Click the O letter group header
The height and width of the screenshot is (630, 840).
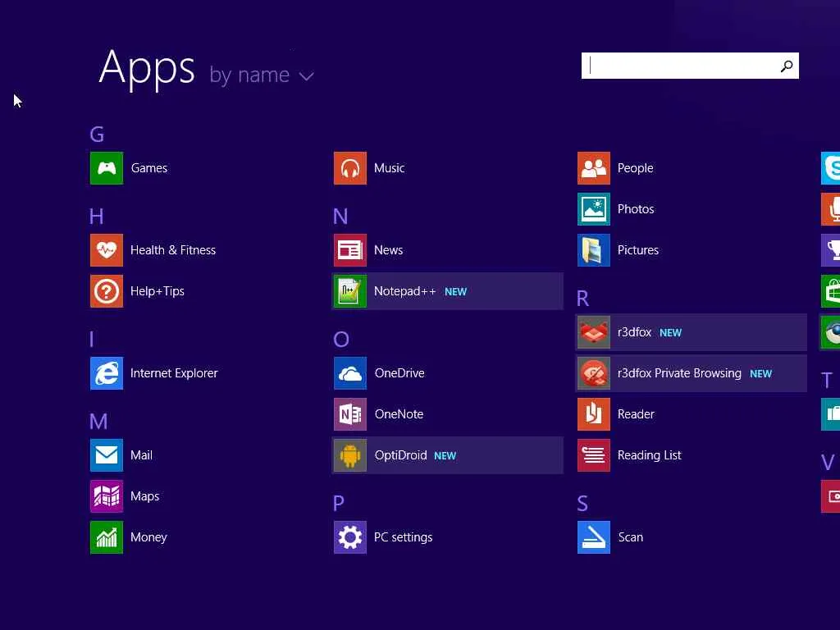341,340
